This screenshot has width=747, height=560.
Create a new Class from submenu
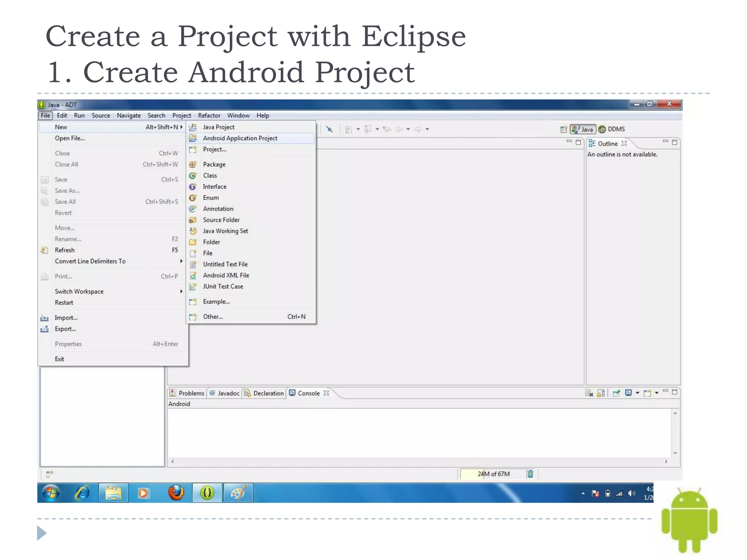[x=251, y=175]
